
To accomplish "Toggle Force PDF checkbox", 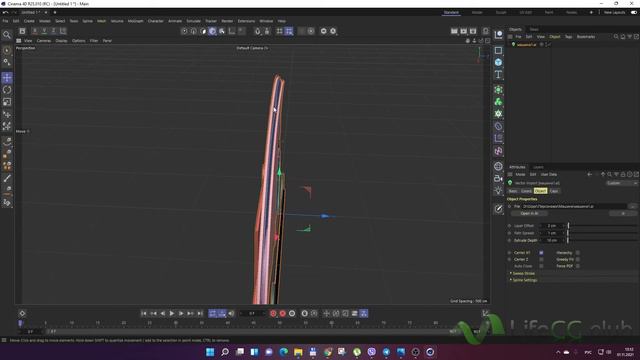I will (x=578, y=266).
